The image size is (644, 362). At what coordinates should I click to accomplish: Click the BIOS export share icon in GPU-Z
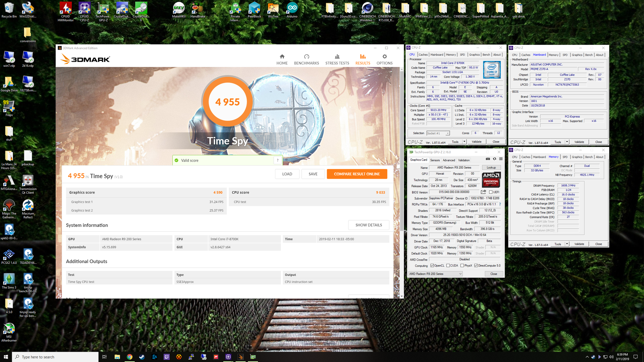coord(483,192)
